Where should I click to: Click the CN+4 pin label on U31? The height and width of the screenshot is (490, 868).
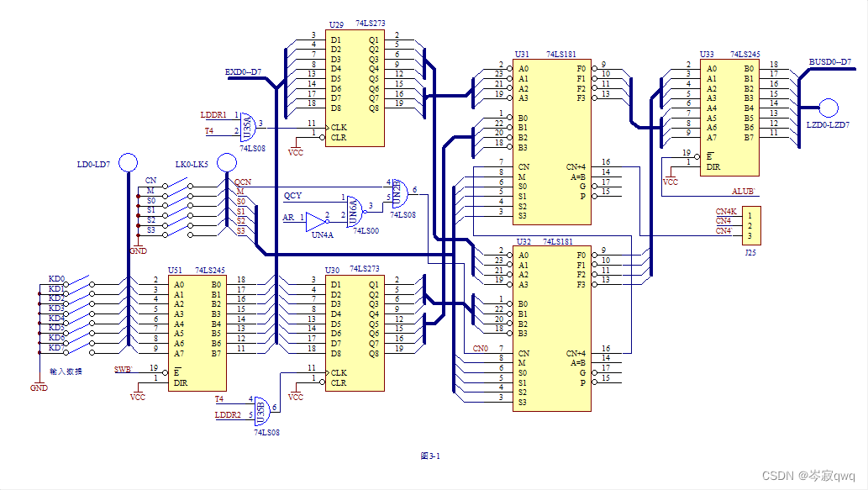pos(576,166)
